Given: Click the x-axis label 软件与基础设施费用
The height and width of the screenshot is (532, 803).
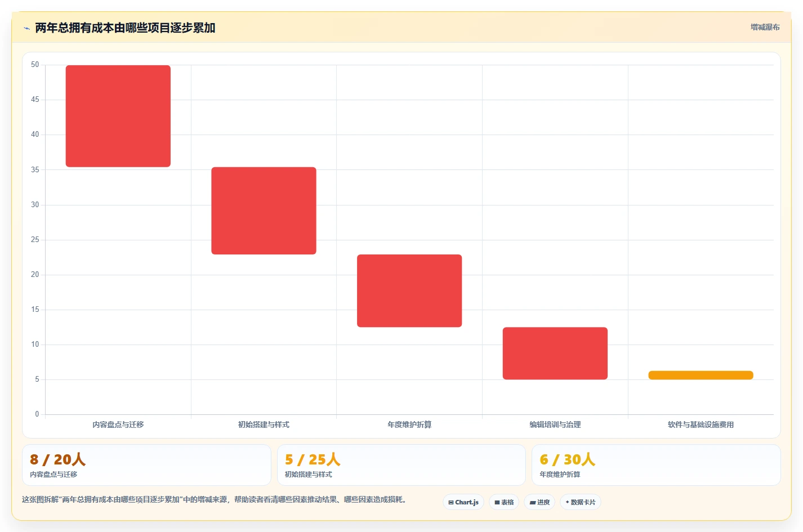Looking at the screenshot, I should click(x=701, y=424).
